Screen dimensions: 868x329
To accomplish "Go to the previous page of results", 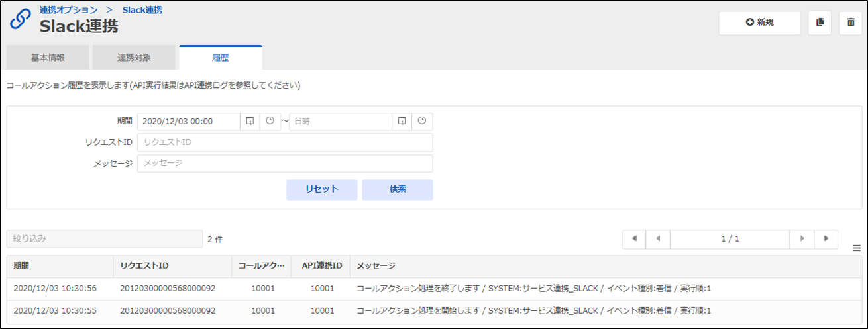I will pyautogui.click(x=658, y=239).
